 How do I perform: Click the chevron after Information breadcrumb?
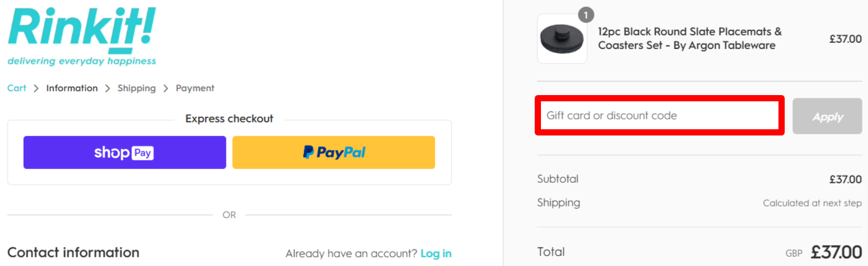point(108,88)
